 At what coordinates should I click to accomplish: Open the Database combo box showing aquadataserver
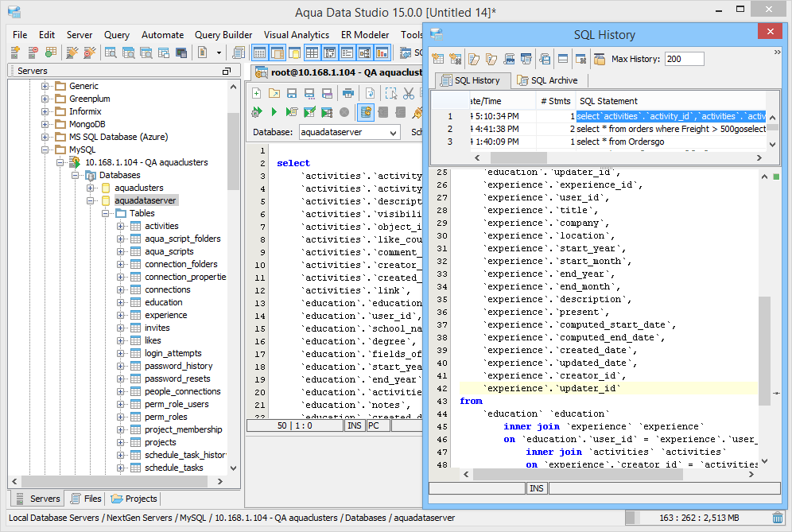coord(349,132)
